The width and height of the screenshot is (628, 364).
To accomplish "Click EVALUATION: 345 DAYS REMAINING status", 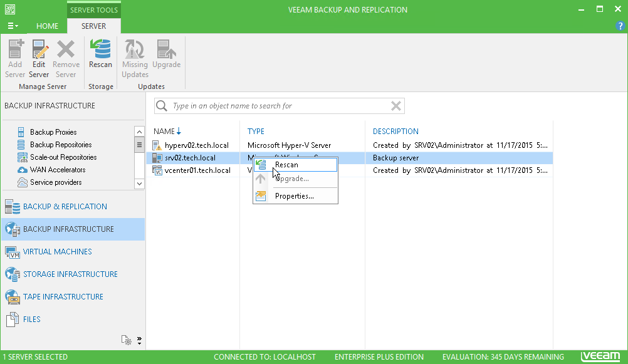I will point(503,356).
